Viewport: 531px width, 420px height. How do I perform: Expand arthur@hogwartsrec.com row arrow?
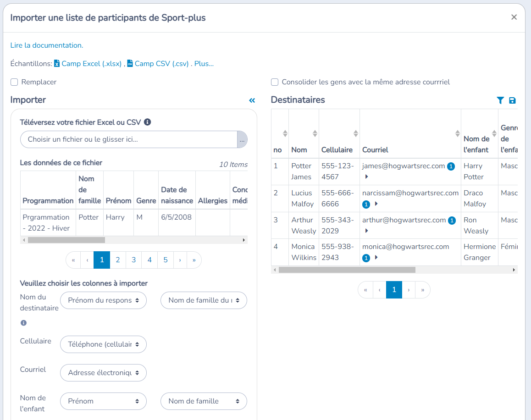tap(366, 231)
